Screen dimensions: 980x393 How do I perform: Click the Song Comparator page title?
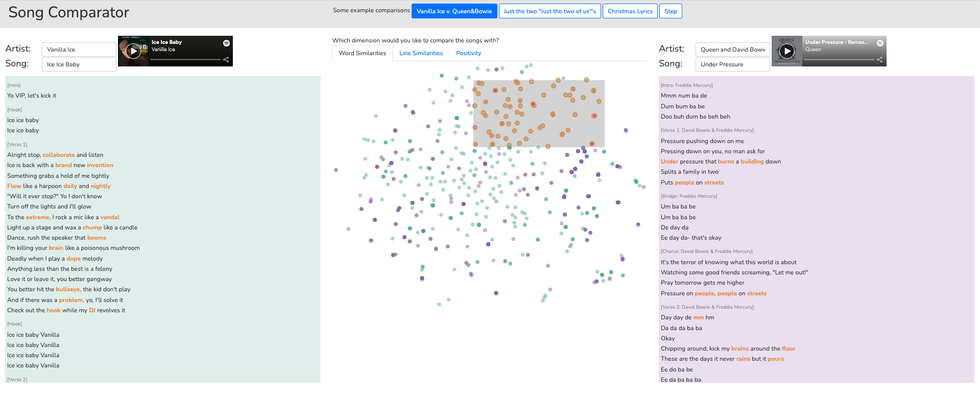69,12
